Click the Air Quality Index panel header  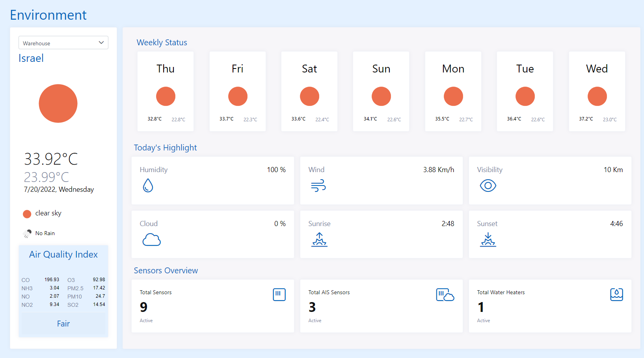point(63,254)
